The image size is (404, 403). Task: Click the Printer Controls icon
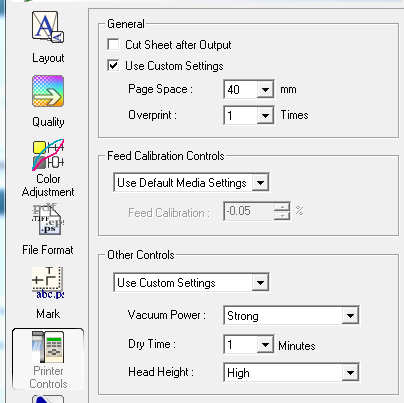pyautogui.click(x=48, y=359)
